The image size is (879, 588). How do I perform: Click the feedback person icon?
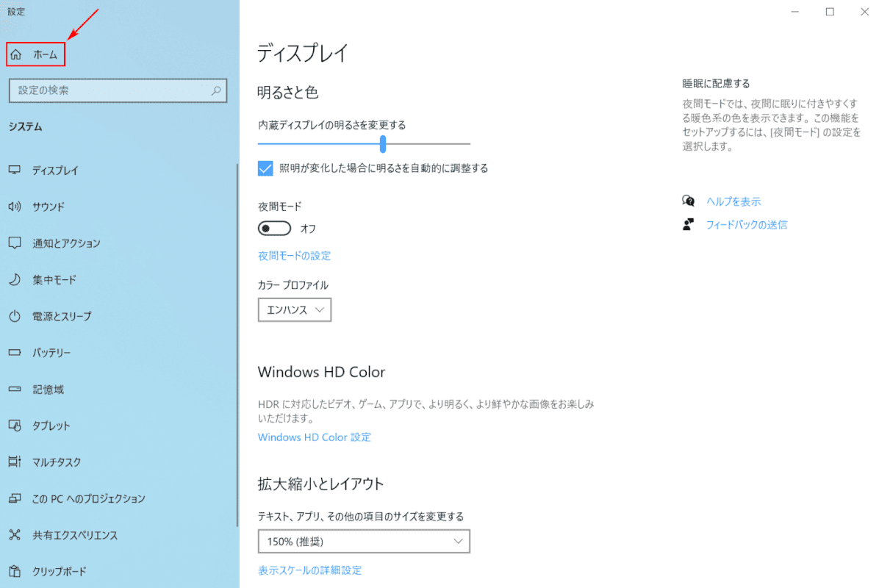(x=689, y=224)
